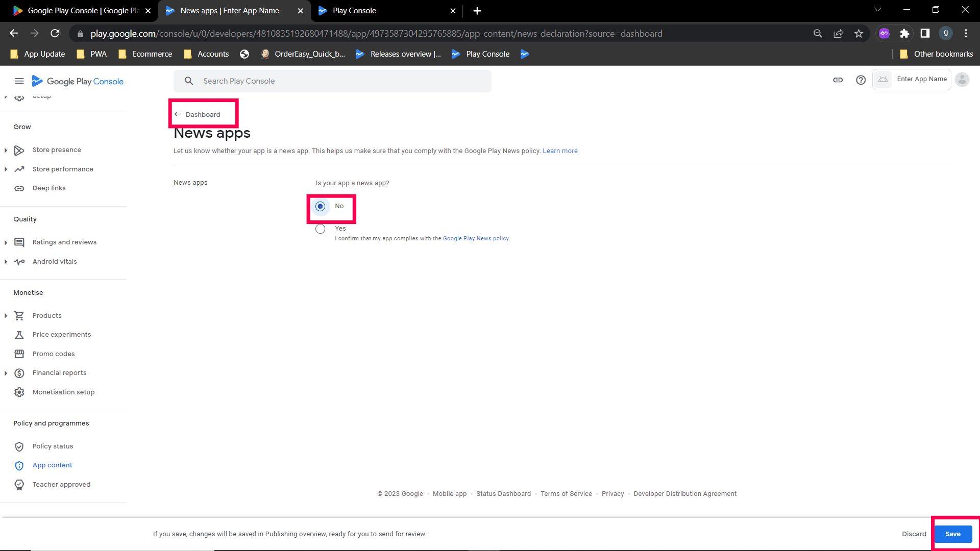Click the Policy status shield icon

pos(19,446)
